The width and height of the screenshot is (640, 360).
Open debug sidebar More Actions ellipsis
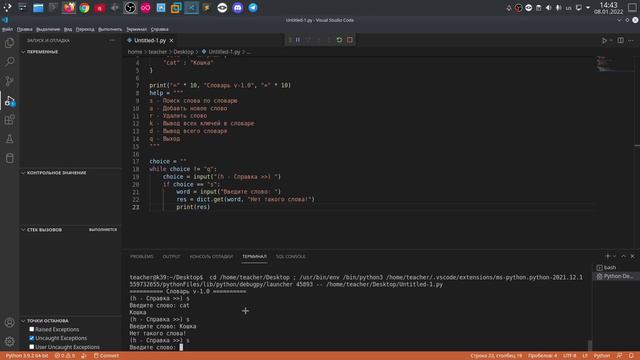[112, 40]
